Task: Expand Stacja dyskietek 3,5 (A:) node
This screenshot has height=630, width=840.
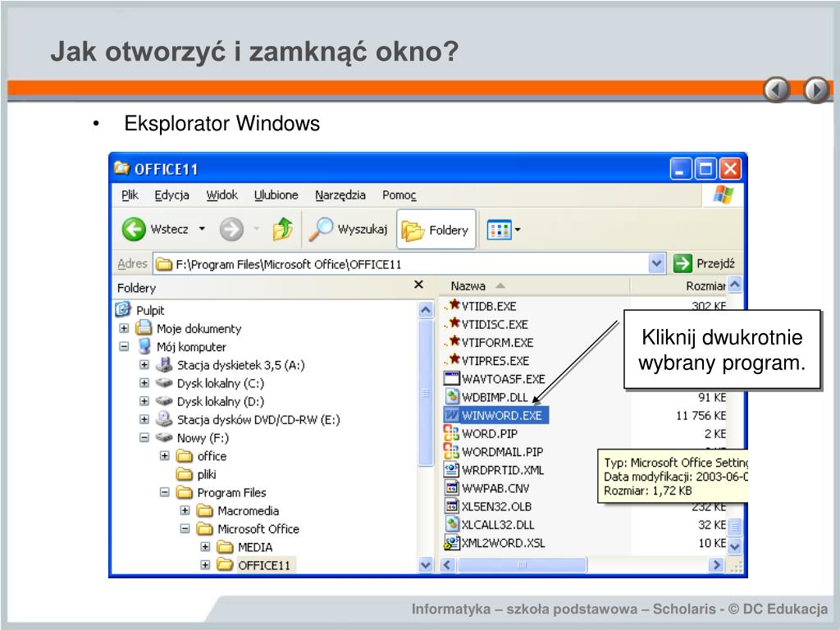Action: [x=144, y=365]
